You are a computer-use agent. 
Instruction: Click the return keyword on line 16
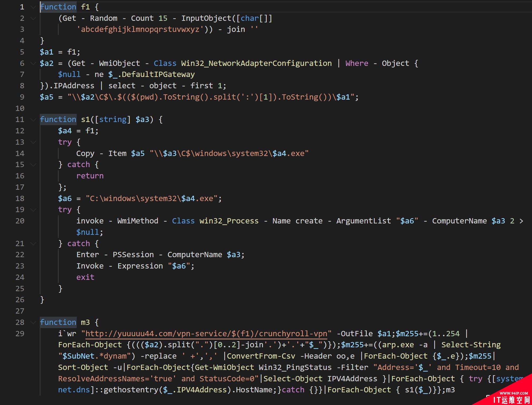(x=90, y=176)
